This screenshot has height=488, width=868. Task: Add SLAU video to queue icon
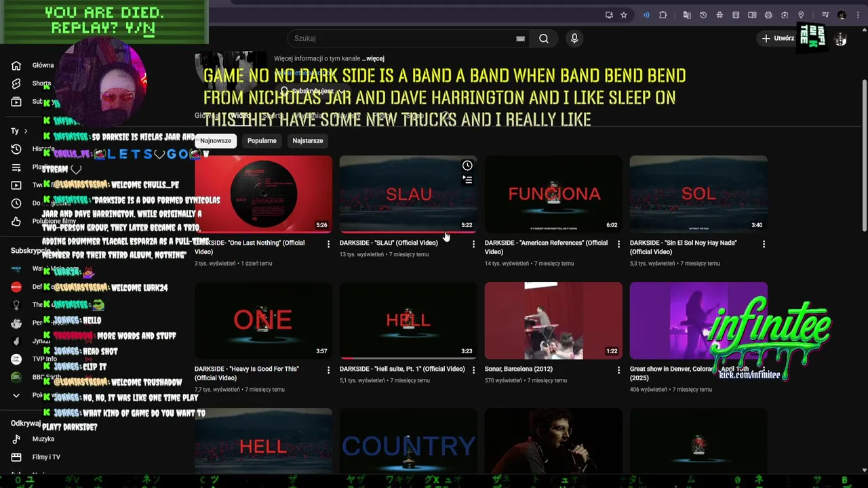click(x=467, y=180)
